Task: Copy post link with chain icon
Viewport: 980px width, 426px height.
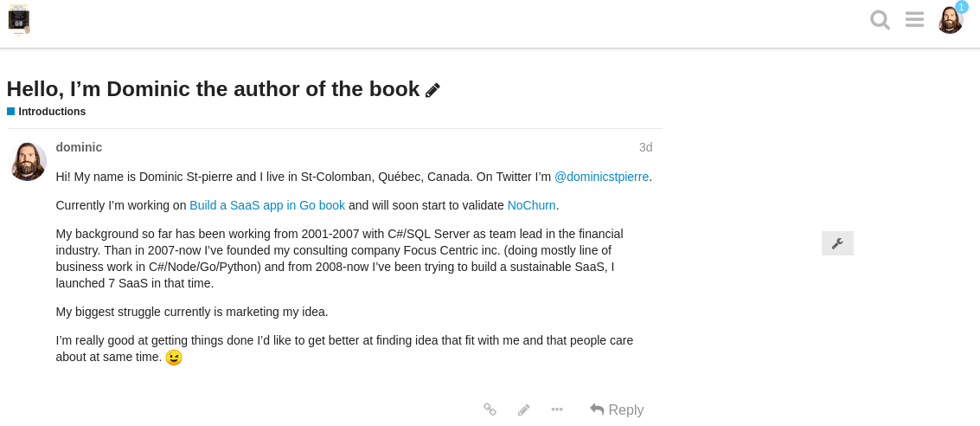Action: 490,410
